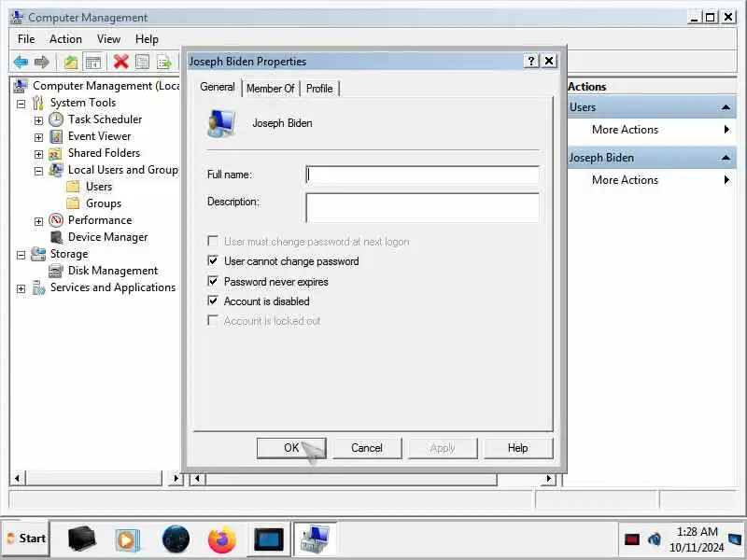Collapse the Users actions section

click(x=726, y=107)
